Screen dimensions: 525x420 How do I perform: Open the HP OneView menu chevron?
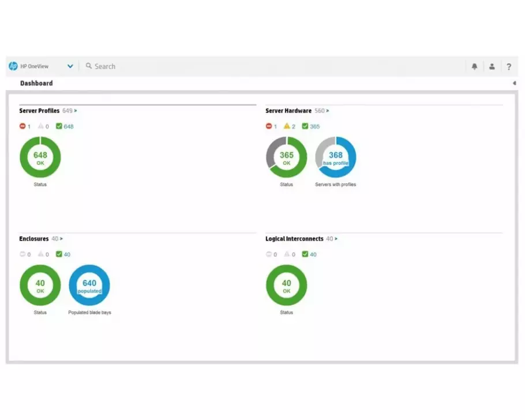click(x=70, y=66)
